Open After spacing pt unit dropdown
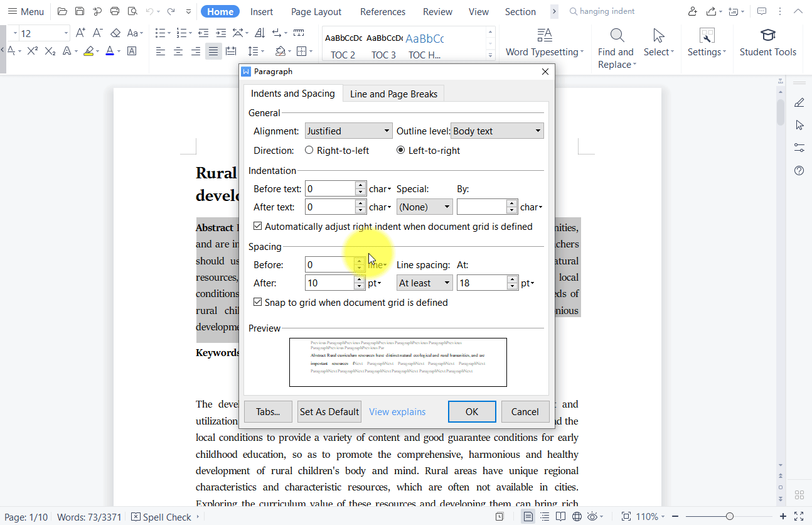The width and height of the screenshot is (812, 525). click(375, 283)
